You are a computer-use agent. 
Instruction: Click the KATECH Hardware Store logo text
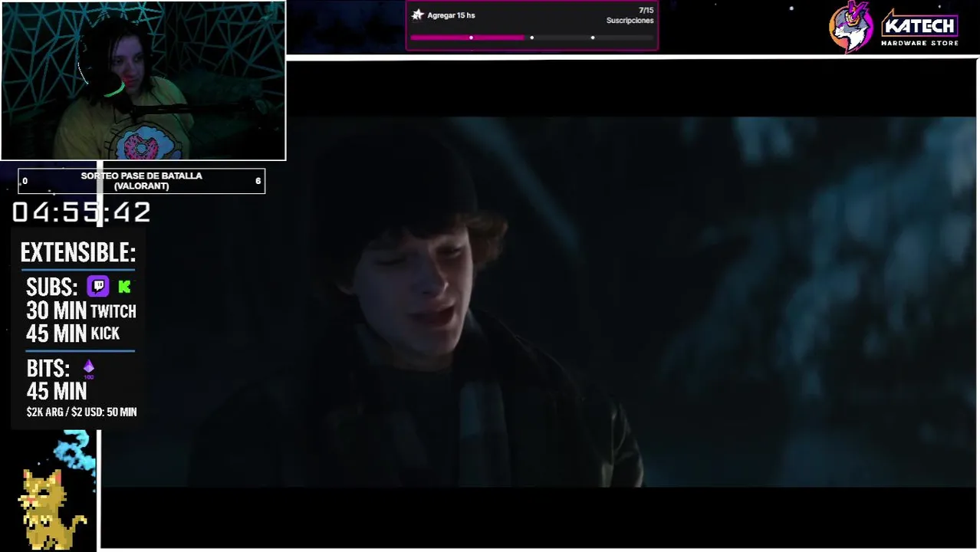[x=919, y=28]
